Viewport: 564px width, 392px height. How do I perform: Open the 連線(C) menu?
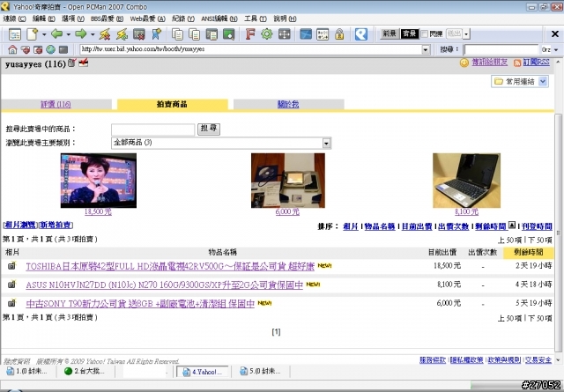tap(14, 18)
